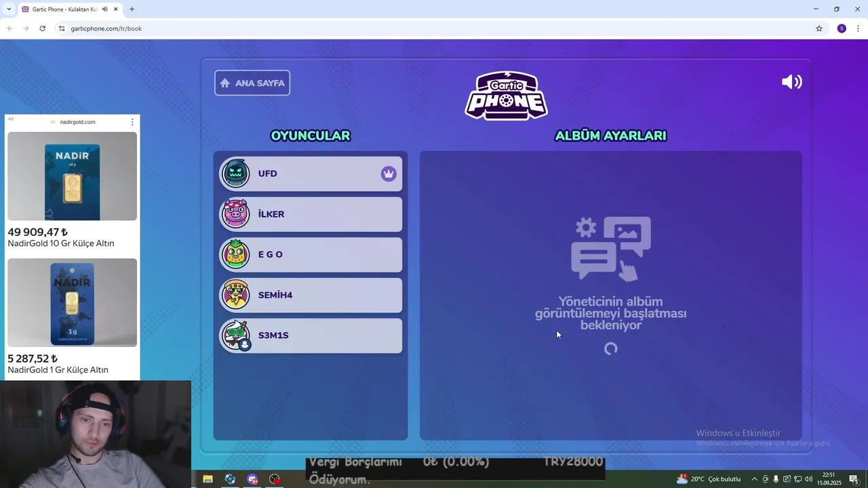Select İLKER's pig avatar icon
Viewport: 868px width, 488px height.
coord(236,214)
